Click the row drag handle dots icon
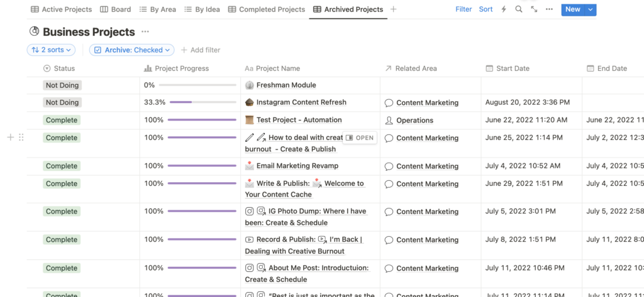644x297 pixels. click(x=21, y=138)
